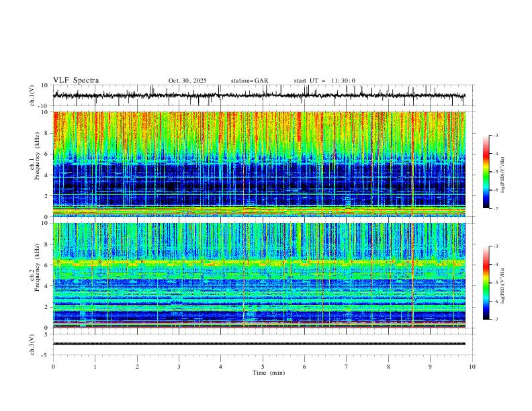The width and height of the screenshot is (532, 411).
Task: Click the ch.2 spectrogram image
Action: coord(259,275)
